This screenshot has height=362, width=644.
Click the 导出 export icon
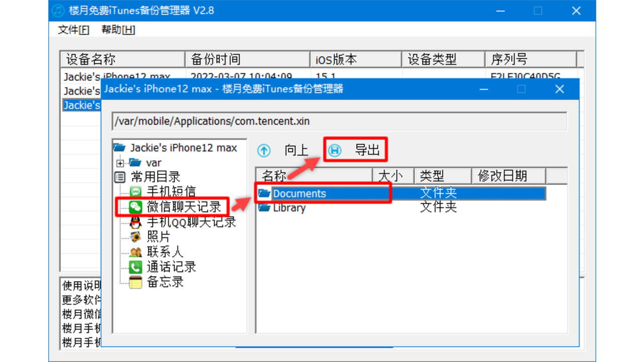(x=334, y=149)
